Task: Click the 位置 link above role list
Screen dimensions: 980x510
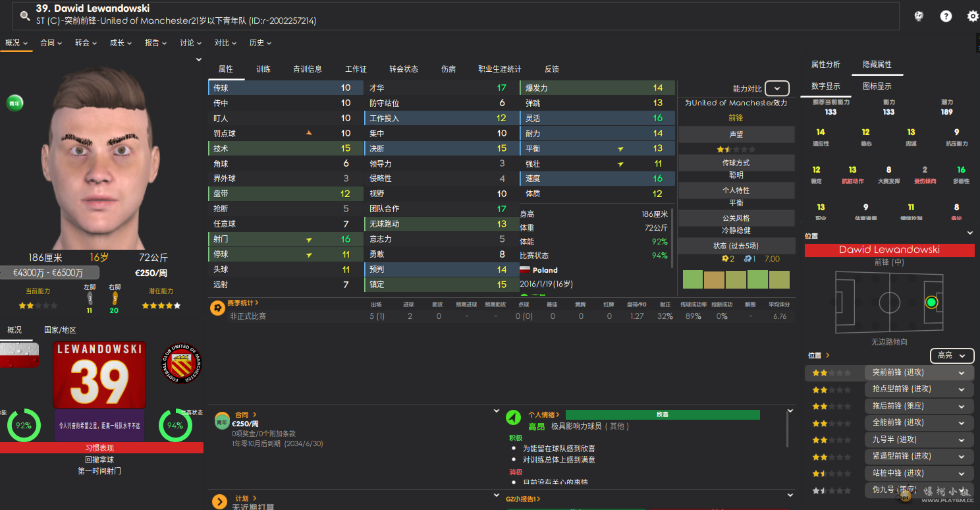Action: pyautogui.click(x=817, y=355)
